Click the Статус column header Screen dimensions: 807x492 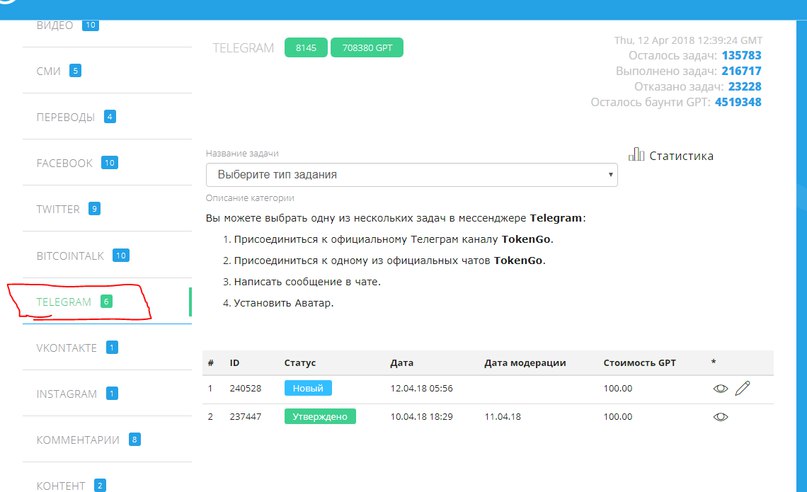(x=300, y=363)
